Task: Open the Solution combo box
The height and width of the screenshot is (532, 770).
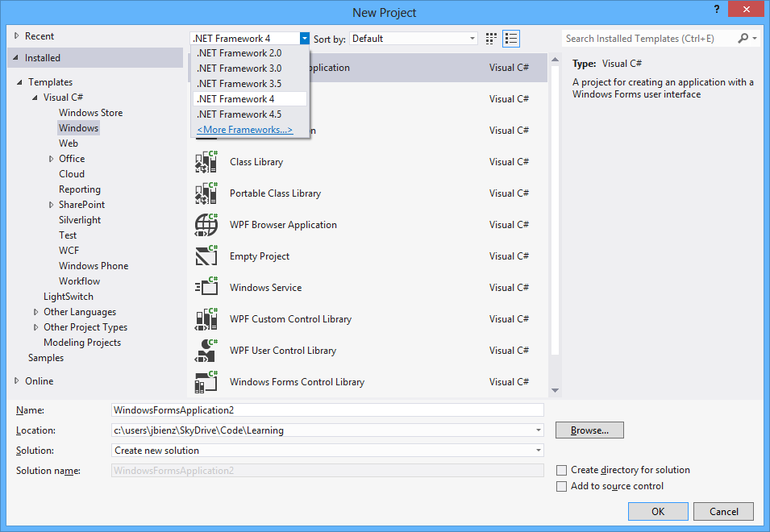Action: (x=327, y=451)
